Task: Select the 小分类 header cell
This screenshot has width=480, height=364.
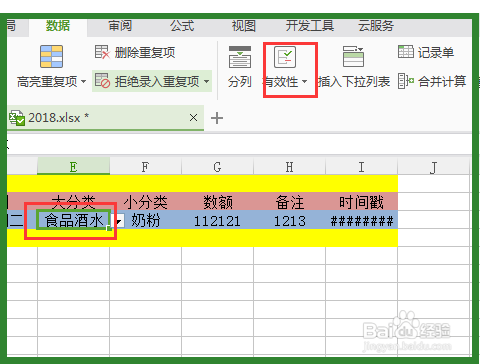Action: 146,201
